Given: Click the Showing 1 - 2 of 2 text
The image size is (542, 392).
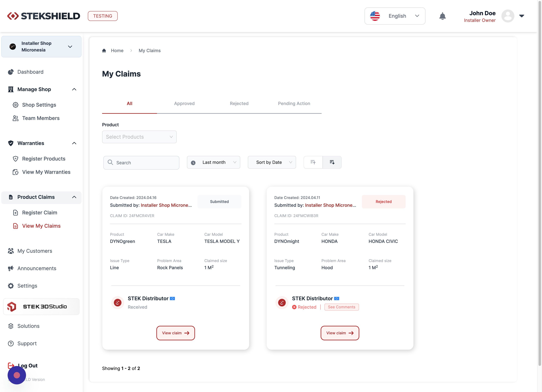Looking at the screenshot, I should [121, 368].
